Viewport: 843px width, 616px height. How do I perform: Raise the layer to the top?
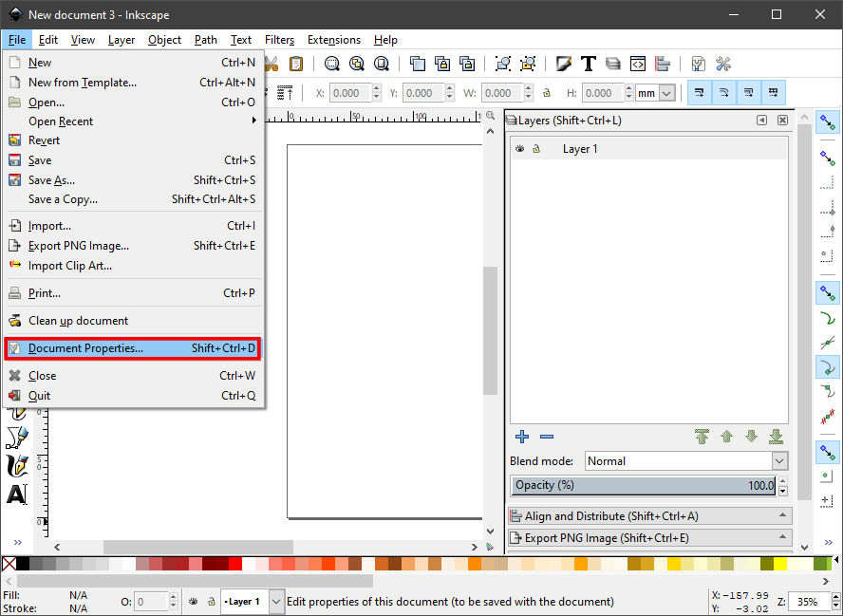point(702,437)
